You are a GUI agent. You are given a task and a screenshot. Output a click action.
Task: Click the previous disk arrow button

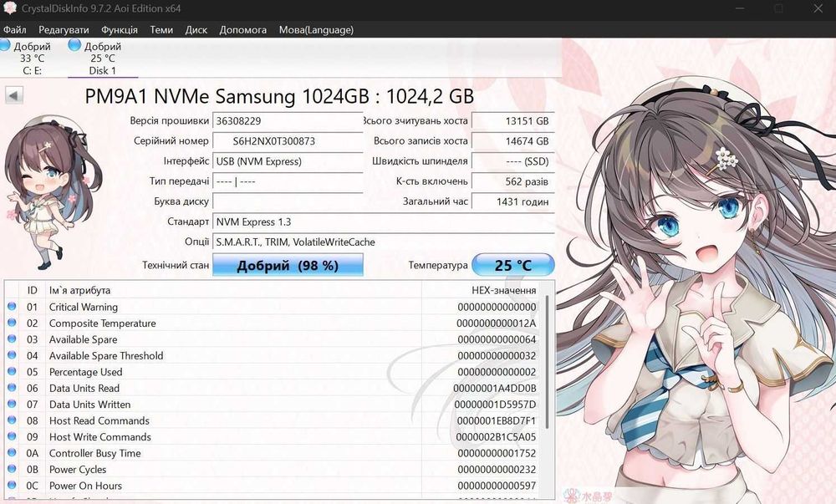pos(14,96)
